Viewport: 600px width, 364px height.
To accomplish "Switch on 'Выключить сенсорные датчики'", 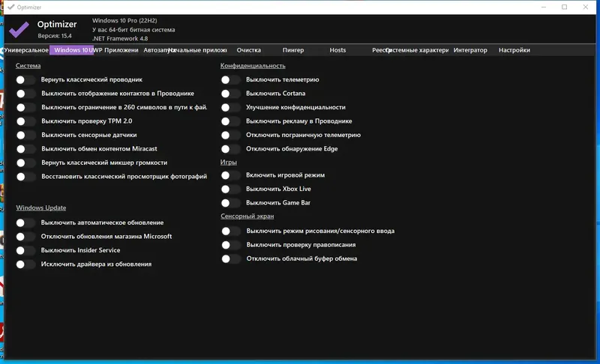I will (25, 135).
